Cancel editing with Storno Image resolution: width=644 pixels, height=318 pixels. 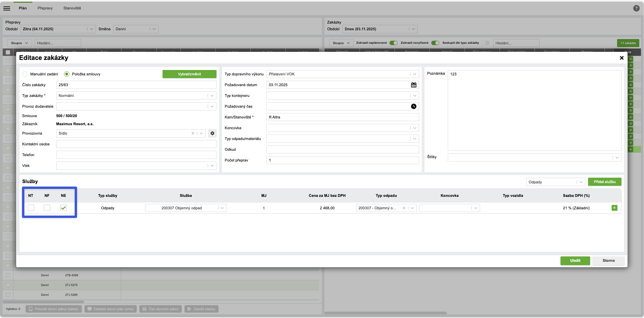click(x=609, y=261)
